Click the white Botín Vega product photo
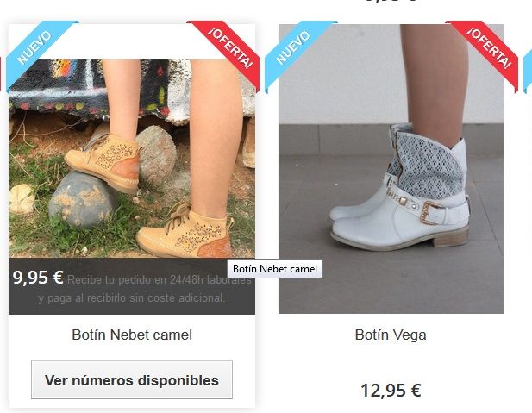The height and width of the screenshot is (413, 532). pyautogui.click(x=391, y=169)
